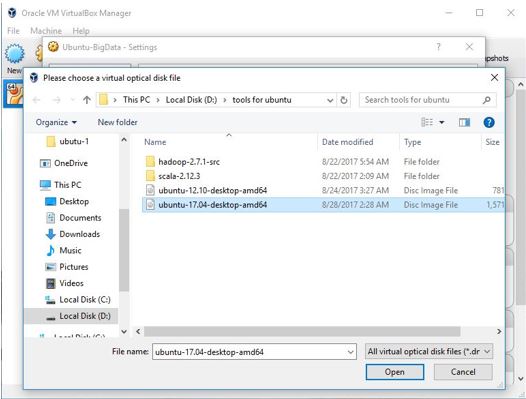This screenshot has height=399, width=526.
Task: Sort files by Size column
Action: pos(492,142)
